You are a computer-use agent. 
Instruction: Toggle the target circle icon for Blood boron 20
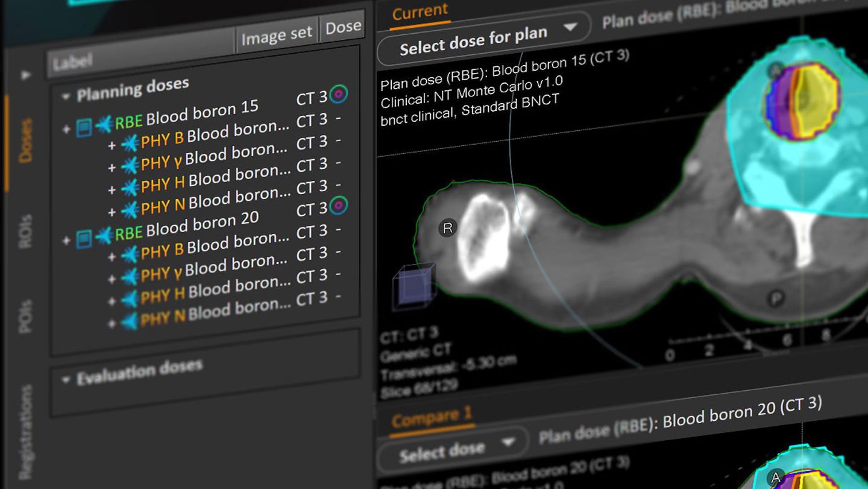339,206
